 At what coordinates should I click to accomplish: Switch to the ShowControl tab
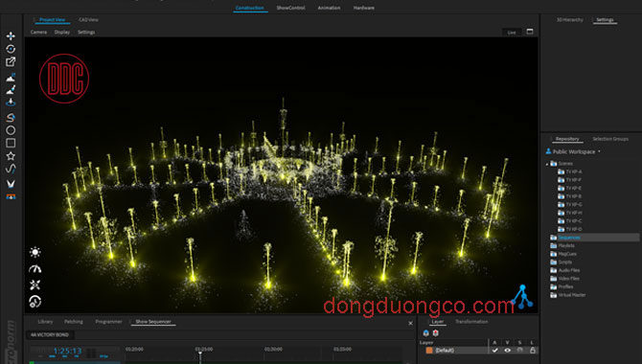point(290,8)
